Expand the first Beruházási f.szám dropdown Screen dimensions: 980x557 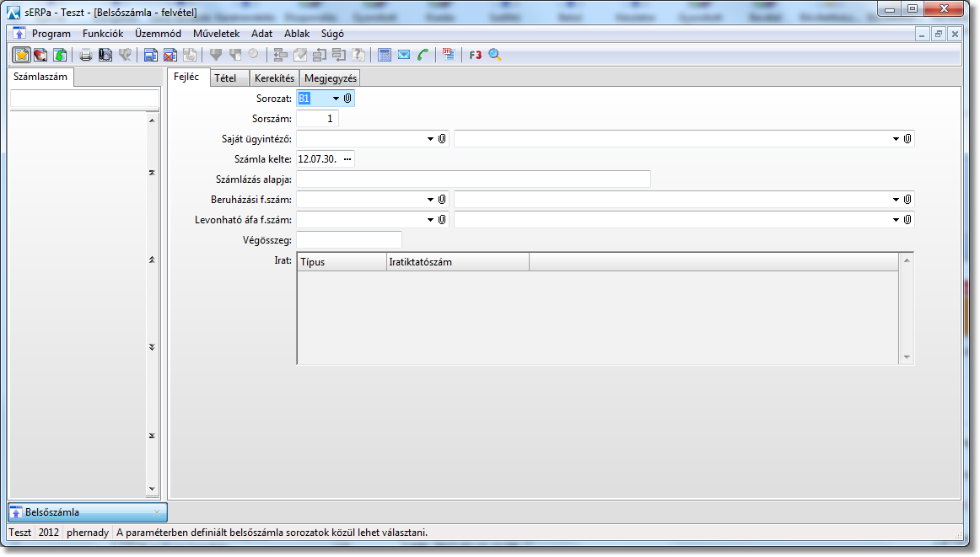[429, 200]
